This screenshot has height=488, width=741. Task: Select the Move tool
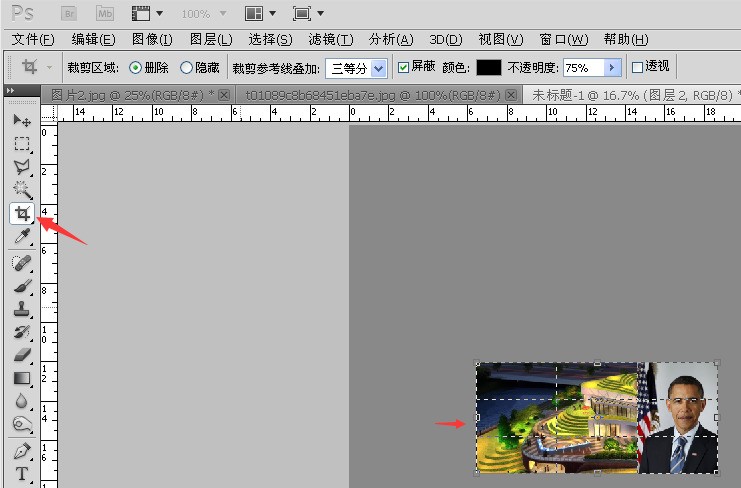[22, 121]
